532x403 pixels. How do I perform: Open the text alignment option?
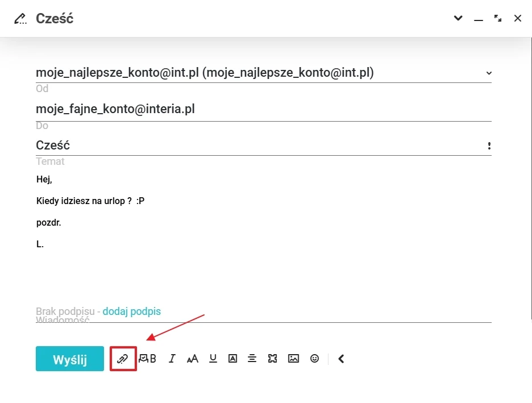(x=252, y=359)
